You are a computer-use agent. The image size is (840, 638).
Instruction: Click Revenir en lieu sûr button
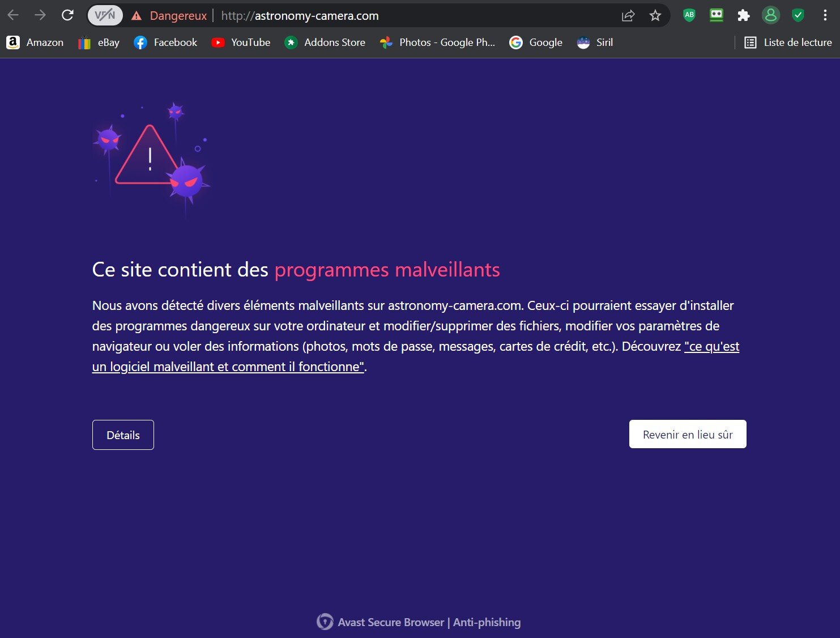coord(688,434)
